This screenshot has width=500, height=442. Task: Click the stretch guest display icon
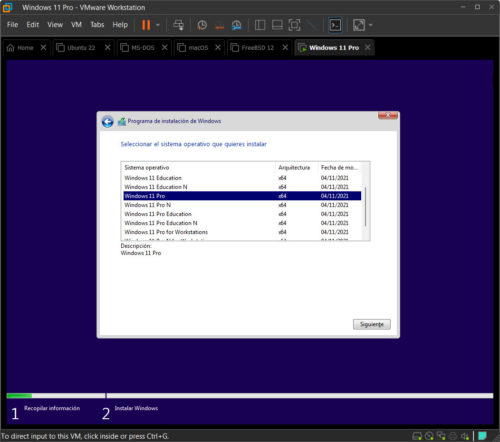tap(359, 25)
